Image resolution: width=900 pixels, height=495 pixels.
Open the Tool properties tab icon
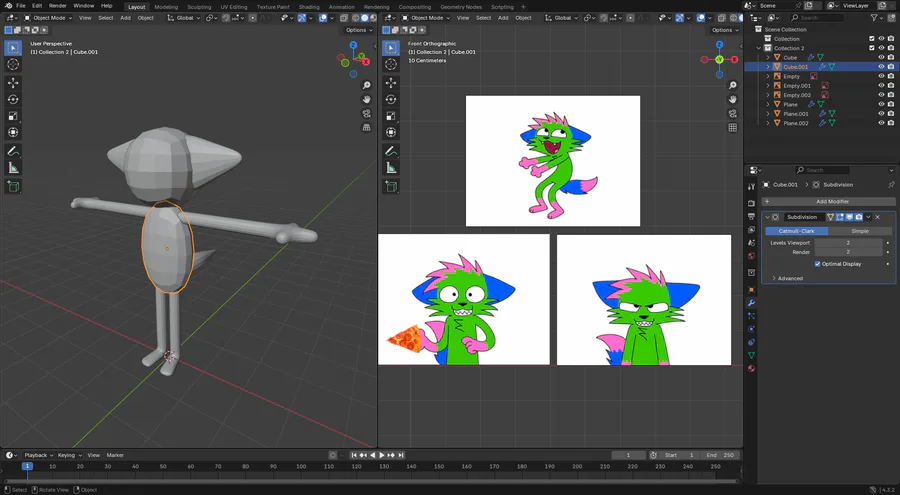pos(751,187)
